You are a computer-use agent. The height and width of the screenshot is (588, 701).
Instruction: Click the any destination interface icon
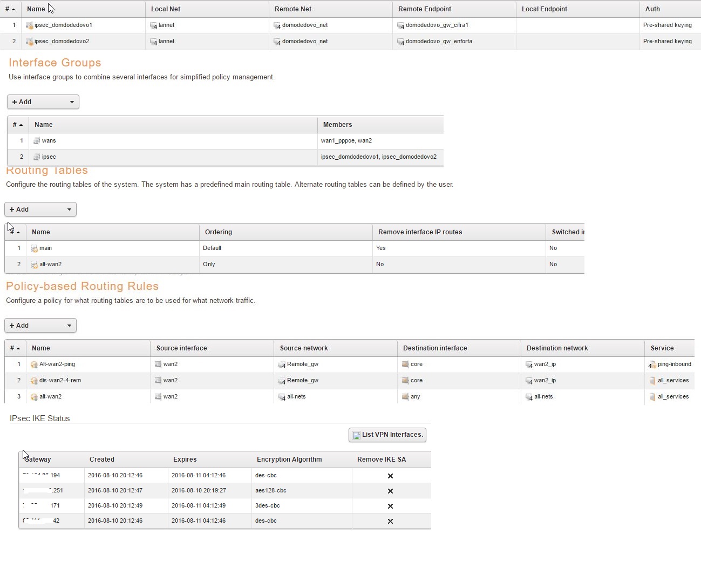405,397
